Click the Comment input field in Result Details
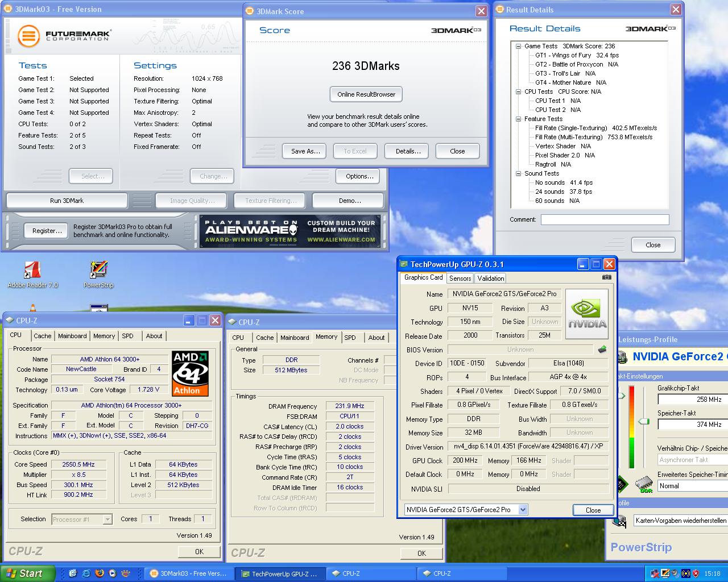Viewport: 728px width, 582px height. pyautogui.click(x=605, y=219)
